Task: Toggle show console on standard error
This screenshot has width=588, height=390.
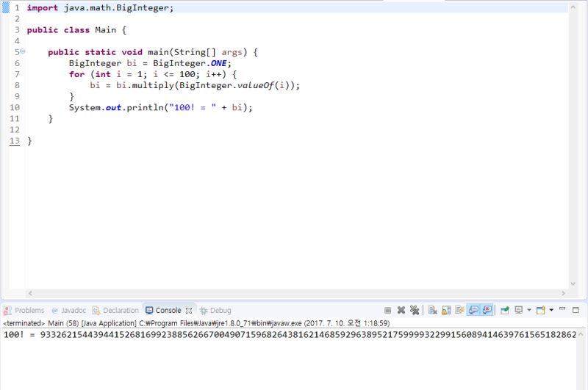Action: point(487,310)
